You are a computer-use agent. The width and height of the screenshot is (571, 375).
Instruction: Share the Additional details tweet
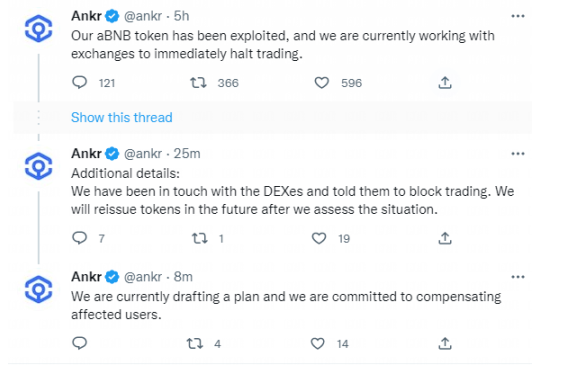point(445,238)
